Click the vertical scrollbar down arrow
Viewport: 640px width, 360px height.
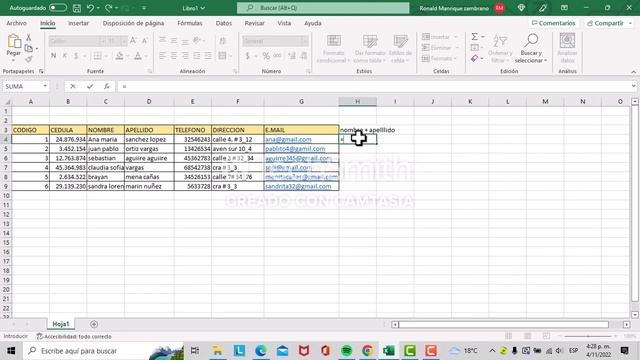(635, 315)
